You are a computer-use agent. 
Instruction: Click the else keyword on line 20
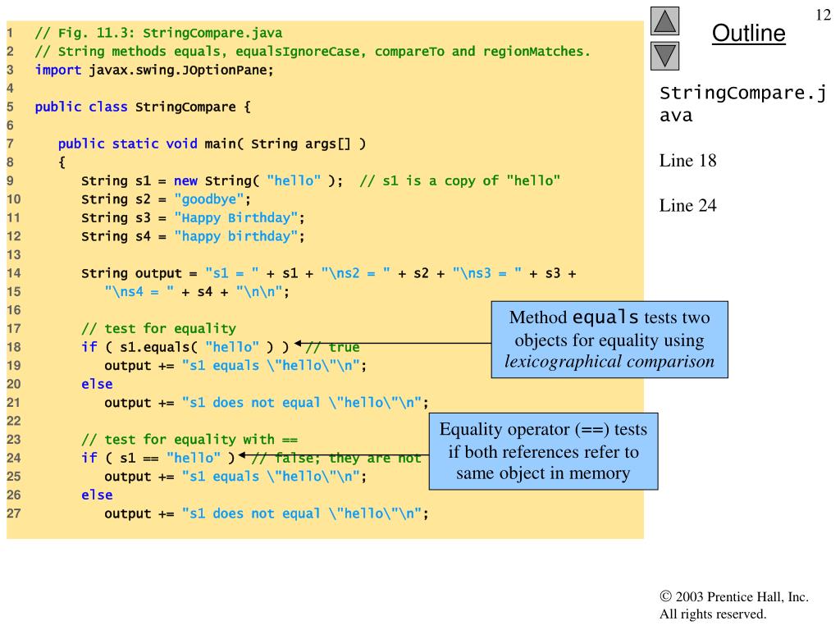97,384
